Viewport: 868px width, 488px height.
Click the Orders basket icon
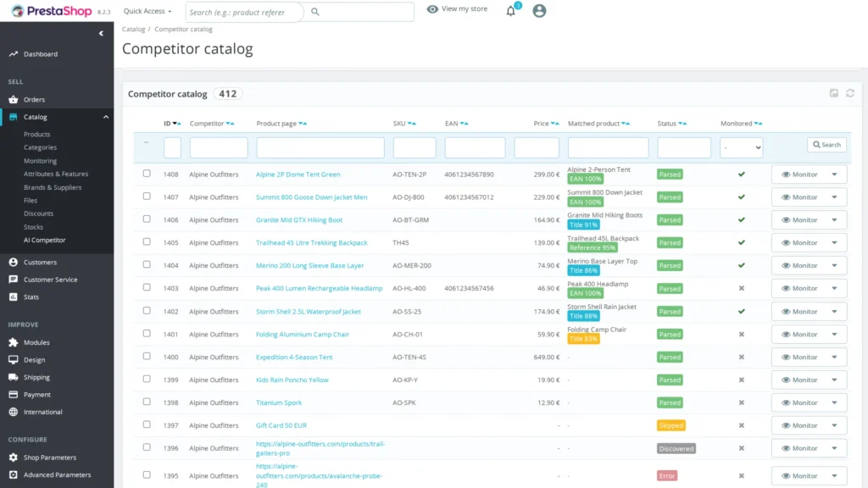[14, 100]
